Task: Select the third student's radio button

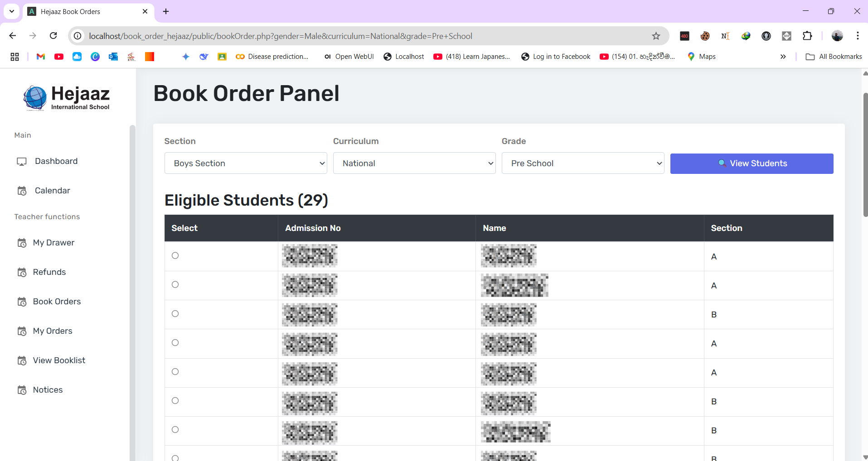Action: (x=175, y=313)
